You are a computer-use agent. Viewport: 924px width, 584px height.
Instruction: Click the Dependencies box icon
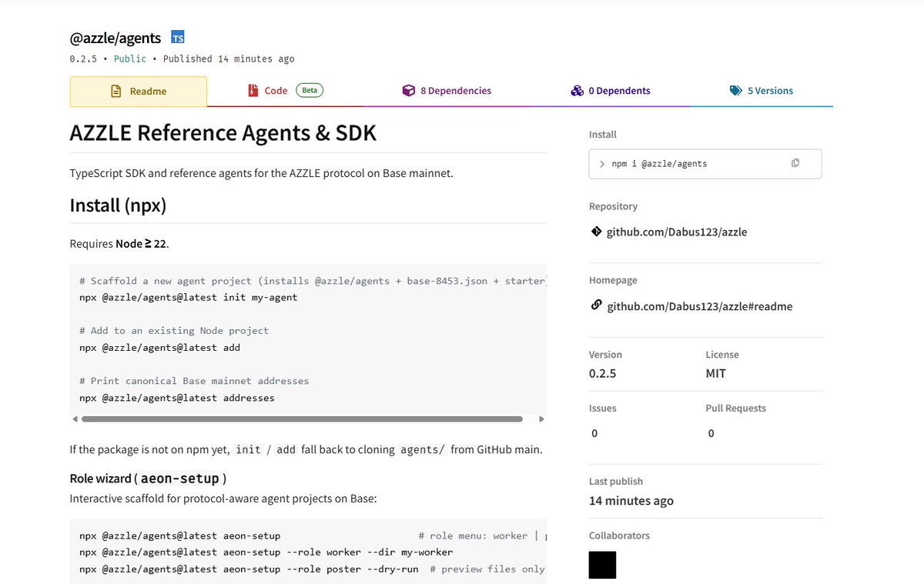coord(409,91)
